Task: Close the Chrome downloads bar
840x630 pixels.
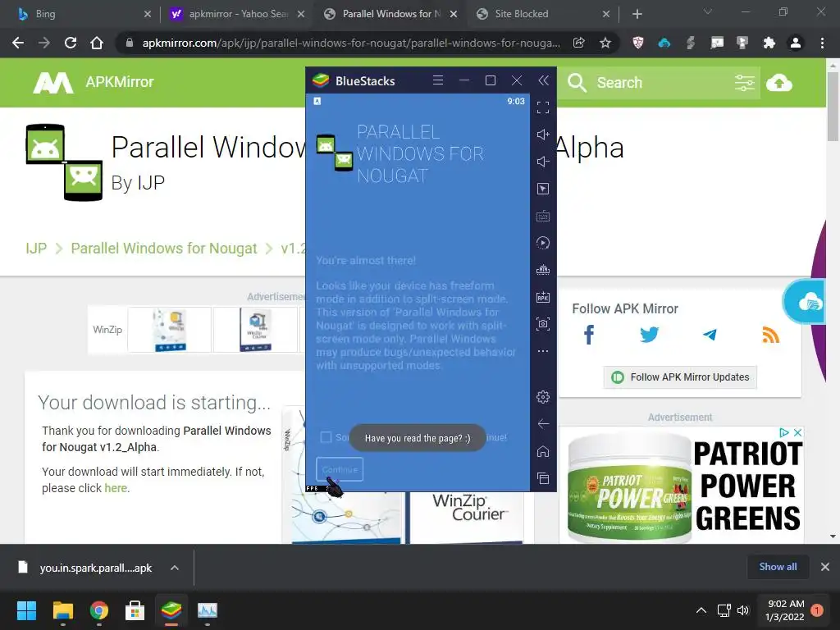Action: pyautogui.click(x=825, y=567)
